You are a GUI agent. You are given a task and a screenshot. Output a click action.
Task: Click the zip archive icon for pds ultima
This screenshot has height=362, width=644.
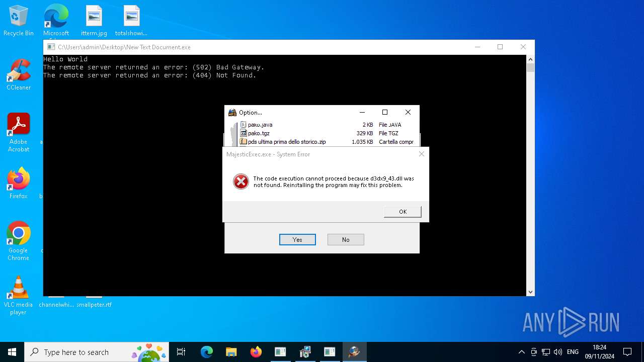point(244,142)
